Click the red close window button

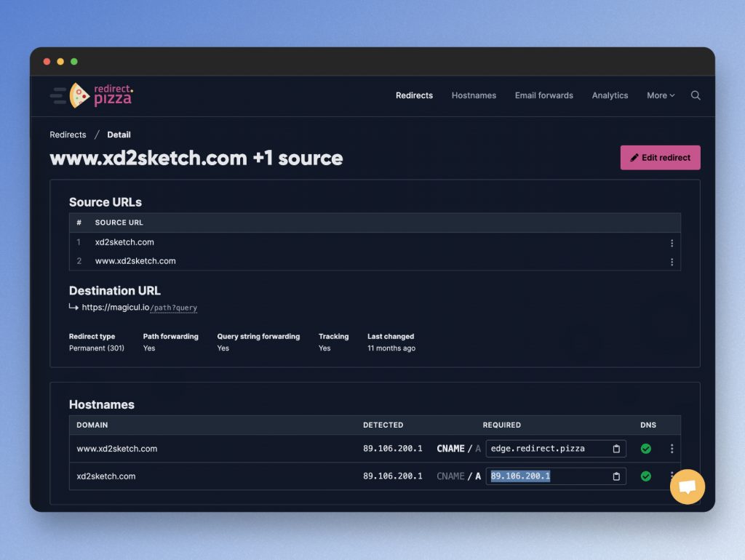tap(47, 61)
